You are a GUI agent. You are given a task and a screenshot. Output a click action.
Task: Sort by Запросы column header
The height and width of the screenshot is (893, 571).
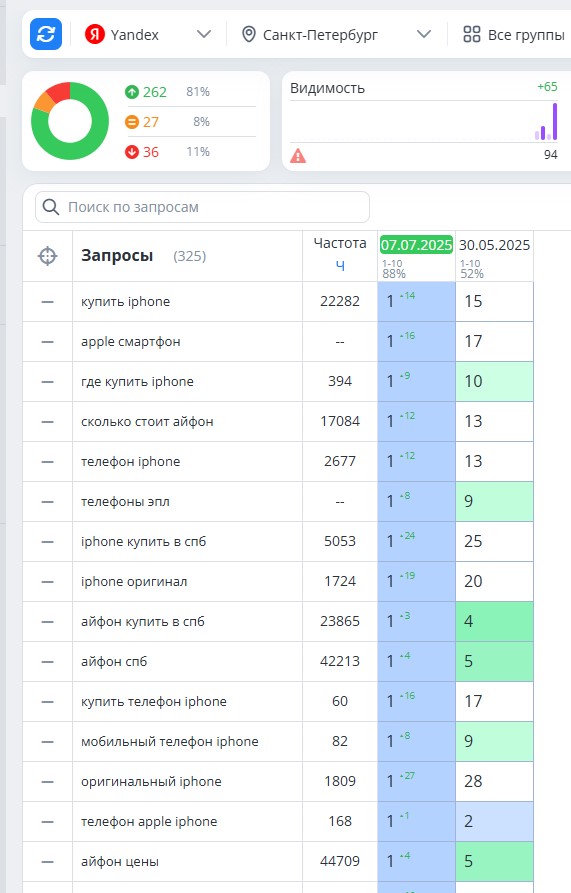point(117,256)
